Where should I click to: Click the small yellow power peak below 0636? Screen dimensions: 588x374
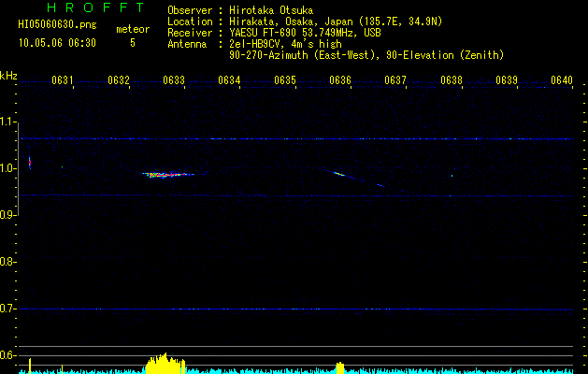pos(340,367)
